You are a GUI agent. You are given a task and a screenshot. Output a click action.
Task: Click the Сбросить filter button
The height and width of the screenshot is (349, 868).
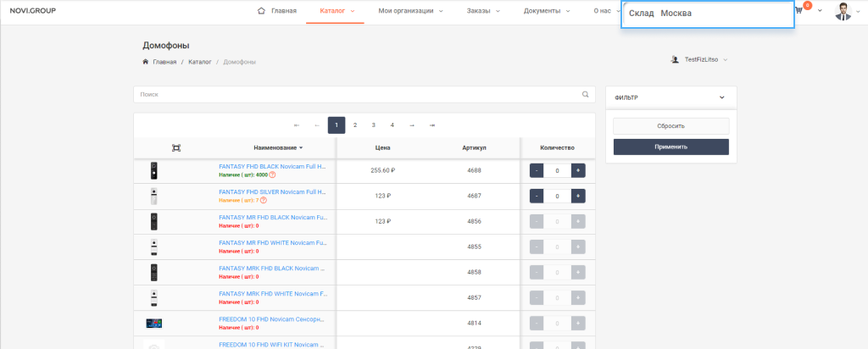coord(671,126)
